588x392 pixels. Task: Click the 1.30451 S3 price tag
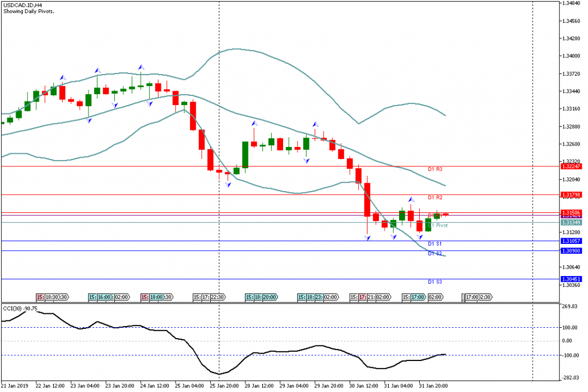[x=572, y=280]
